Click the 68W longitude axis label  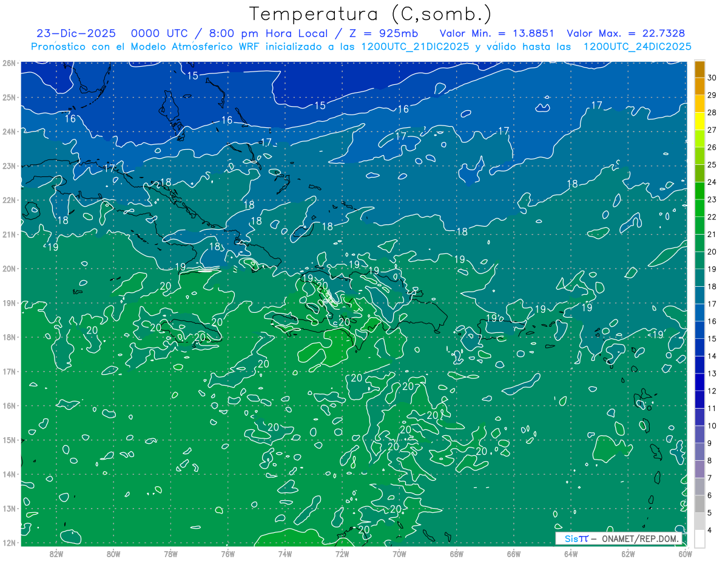point(456,553)
